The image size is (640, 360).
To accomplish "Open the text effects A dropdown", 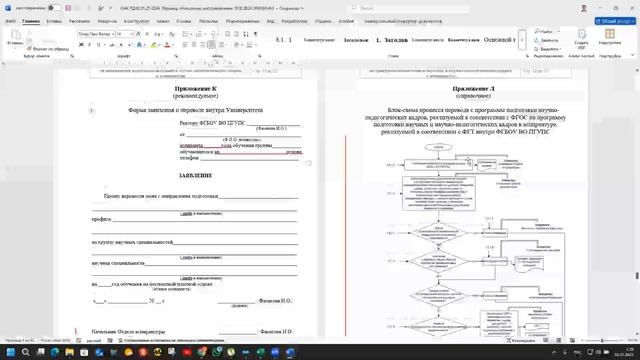I will tap(140, 44).
